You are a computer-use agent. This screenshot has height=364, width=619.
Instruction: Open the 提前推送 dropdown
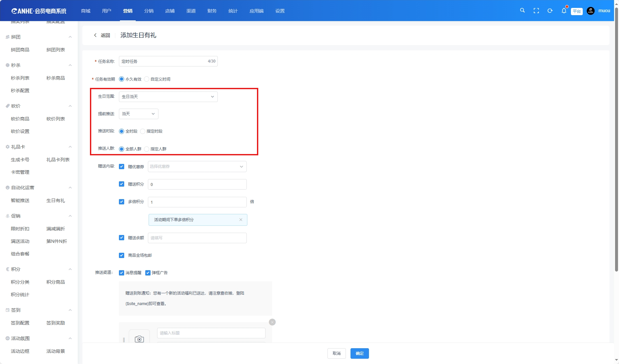click(138, 114)
